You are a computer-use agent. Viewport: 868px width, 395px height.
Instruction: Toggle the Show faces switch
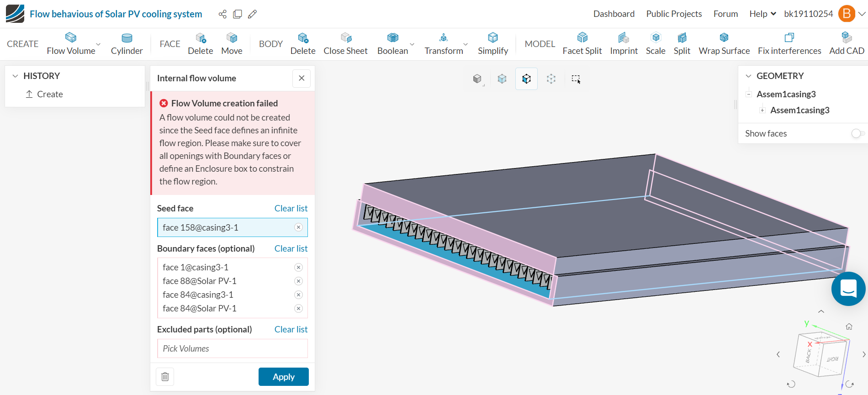[x=857, y=133]
